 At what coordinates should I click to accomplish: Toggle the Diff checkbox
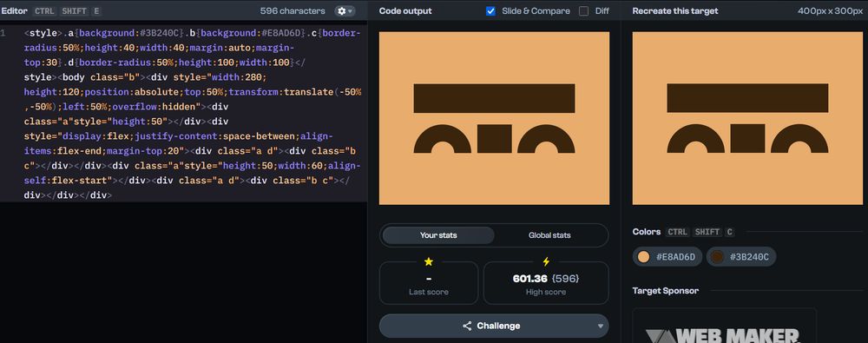point(583,11)
